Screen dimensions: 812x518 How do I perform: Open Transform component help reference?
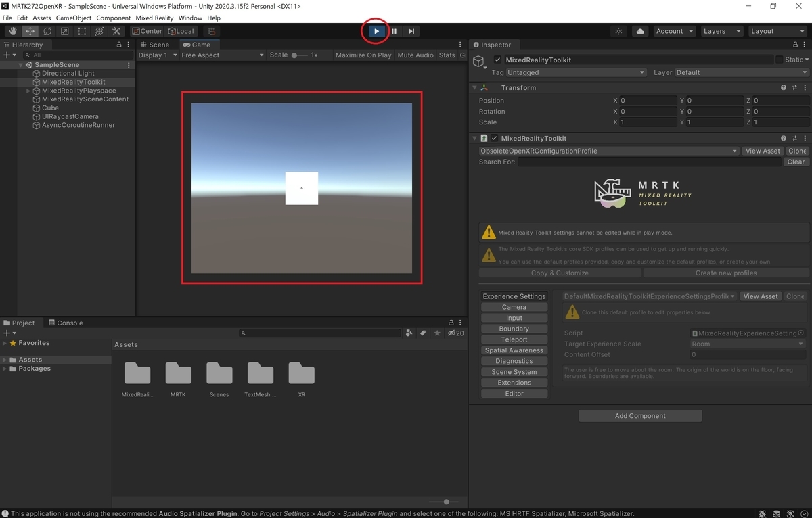784,88
